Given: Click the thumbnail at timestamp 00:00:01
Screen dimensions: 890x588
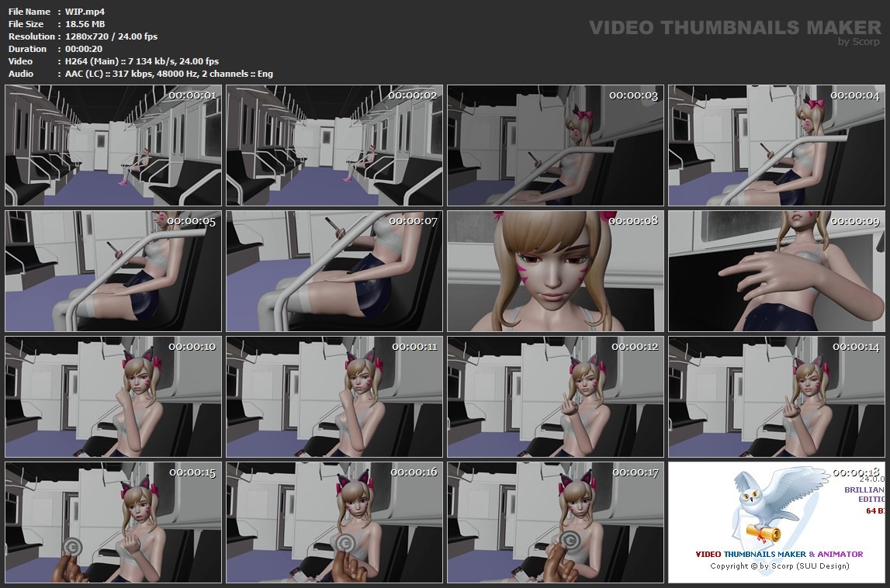Looking at the screenshot, I should click(115, 146).
